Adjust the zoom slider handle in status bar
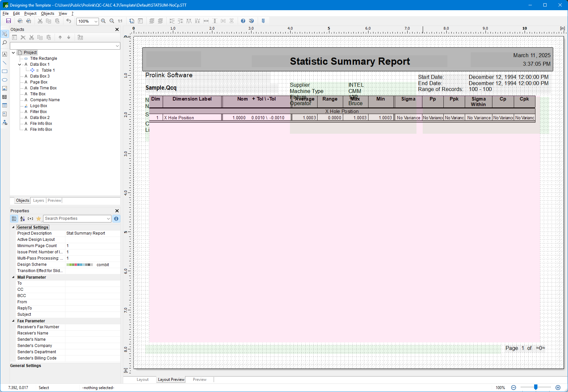Image resolution: width=568 pixels, height=392 pixels. pyautogui.click(x=536, y=387)
